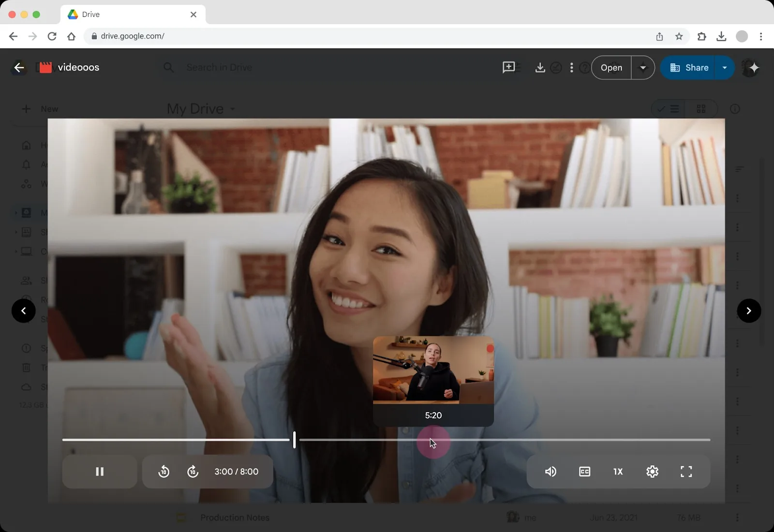Open the overflow options menu
This screenshot has width=774, height=532.
[571, 67]
